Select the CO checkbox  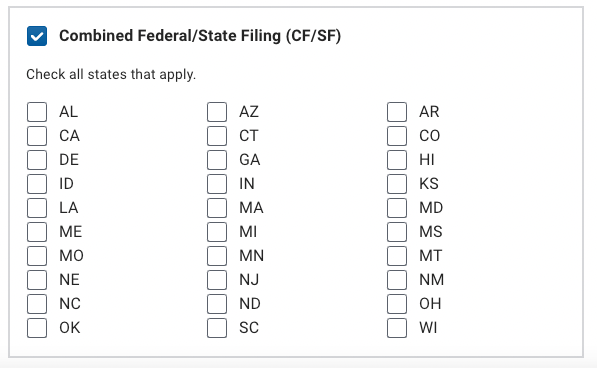[x=397, y=136]
